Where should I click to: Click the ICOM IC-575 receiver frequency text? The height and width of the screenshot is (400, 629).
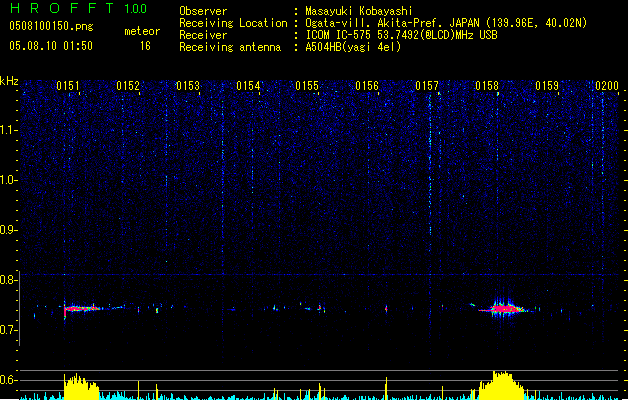(x=402, y=35)
